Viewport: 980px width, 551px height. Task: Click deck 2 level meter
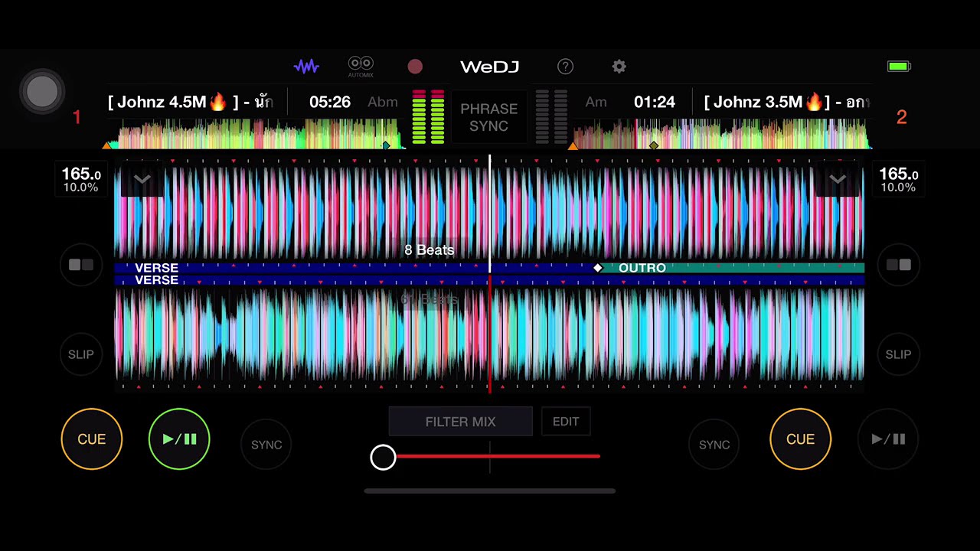tap(551, 117)
